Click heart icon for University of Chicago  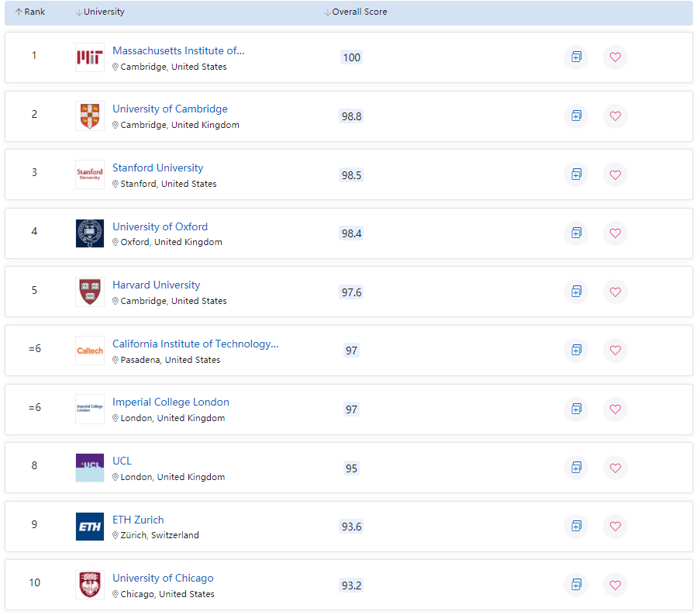(615, 584)
